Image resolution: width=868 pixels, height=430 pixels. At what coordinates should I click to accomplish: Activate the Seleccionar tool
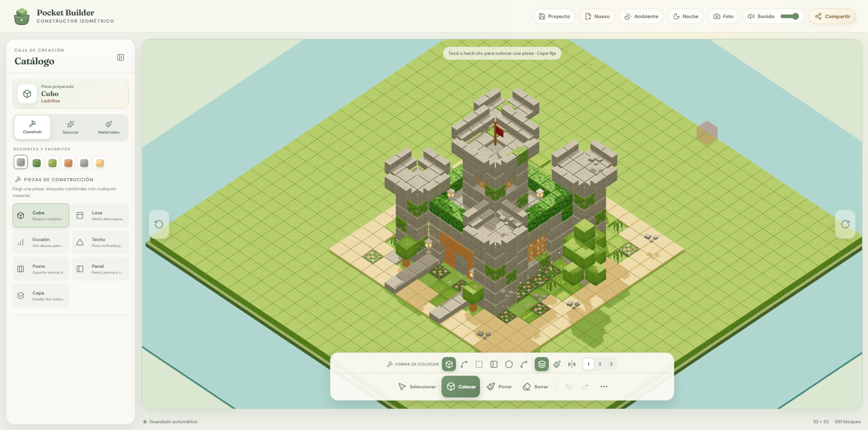[x=417, y=387]
